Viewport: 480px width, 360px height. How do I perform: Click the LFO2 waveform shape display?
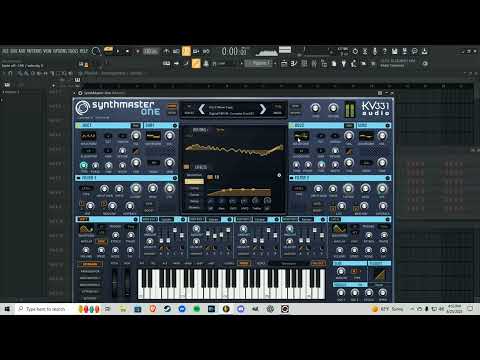point(339,229)
